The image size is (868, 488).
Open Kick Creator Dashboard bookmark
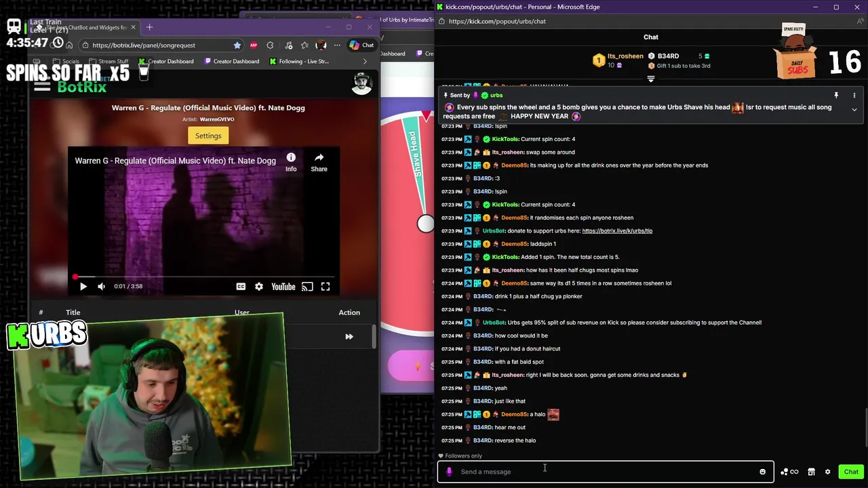pyautogui.click(x=166, y=62)
